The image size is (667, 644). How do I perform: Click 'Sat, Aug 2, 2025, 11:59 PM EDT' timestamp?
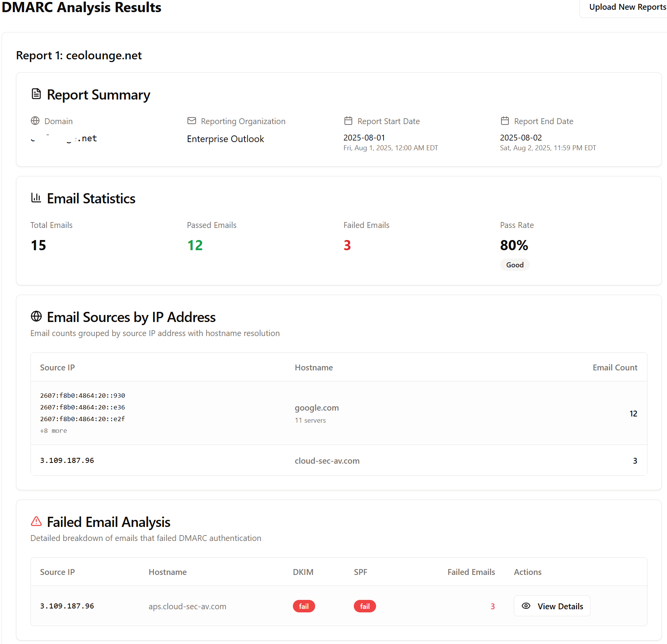click(548, 148)
